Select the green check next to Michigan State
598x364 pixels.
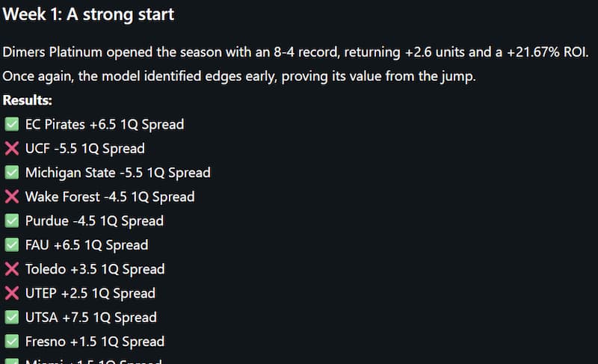[11, 173]
